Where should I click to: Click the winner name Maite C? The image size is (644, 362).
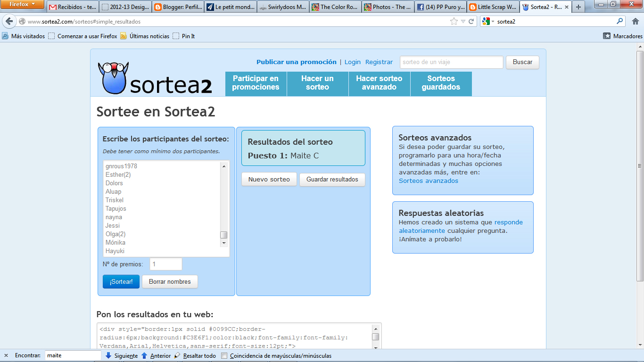305,156
